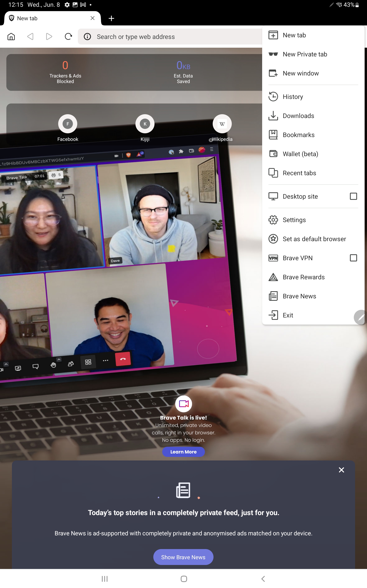Image resolution: width=367 pixels, height=588 pixels.
Task: Tap the star default browser icon
Action: click(x=273, y=239)
